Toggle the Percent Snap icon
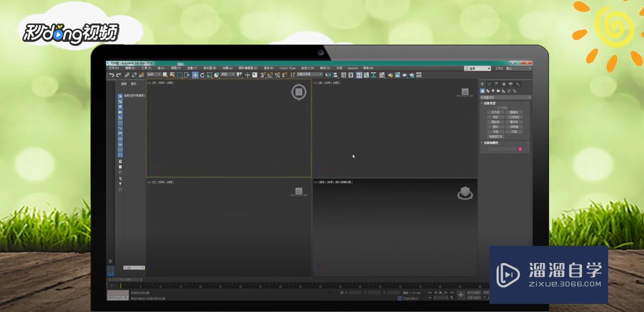This screenshot has height=312, width=644. point(277,75)
